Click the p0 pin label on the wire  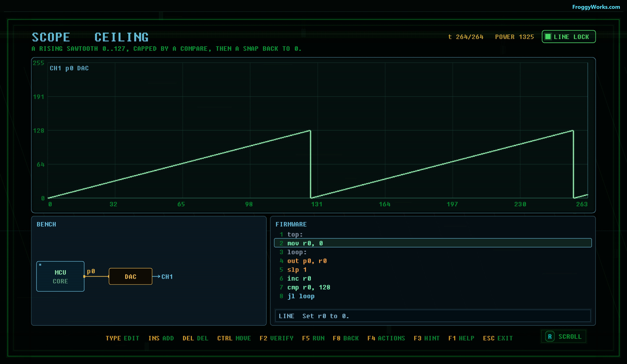91,271
